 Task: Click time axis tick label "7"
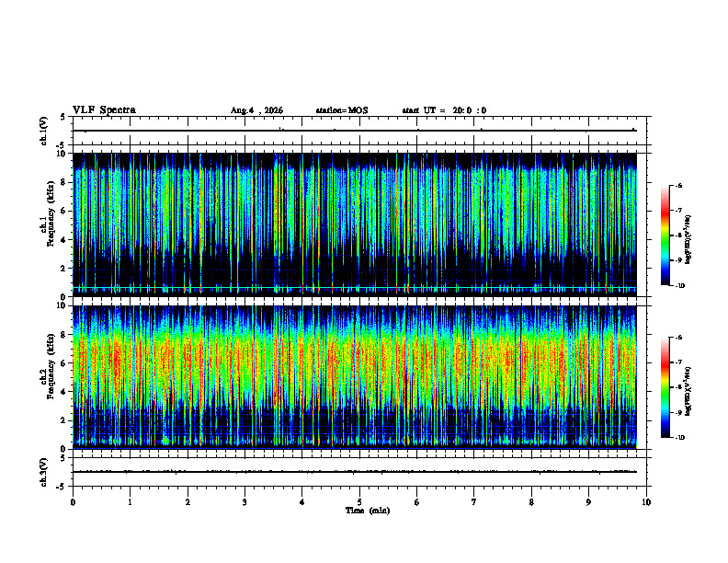click(x=474, y=502)
